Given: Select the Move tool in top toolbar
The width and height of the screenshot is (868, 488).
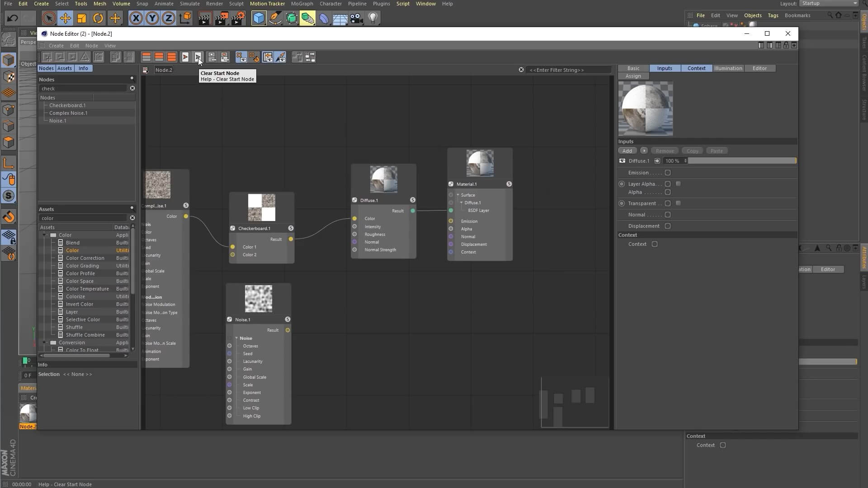Looking at the screenshot, I should tap(65, 19).
